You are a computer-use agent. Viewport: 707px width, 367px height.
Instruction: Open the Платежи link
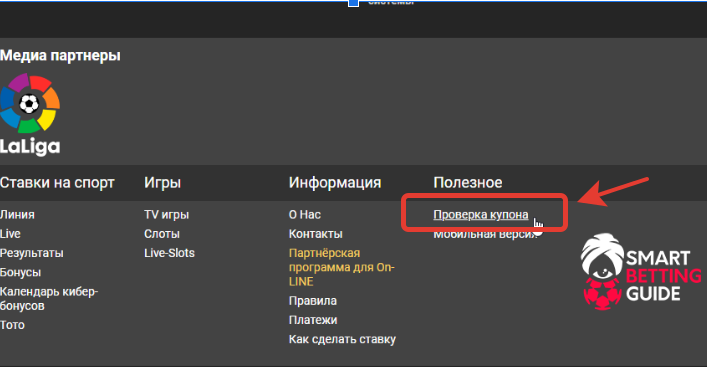tap(313, 320)
